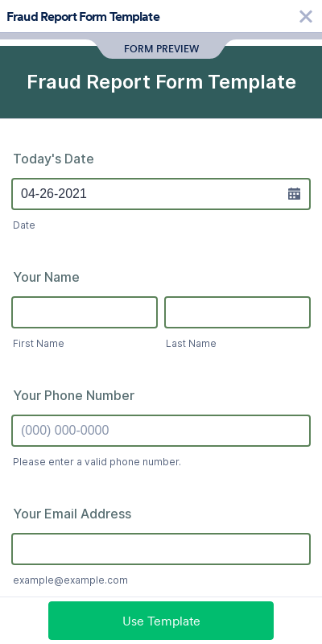Click the green form header title

pos(162,82)
